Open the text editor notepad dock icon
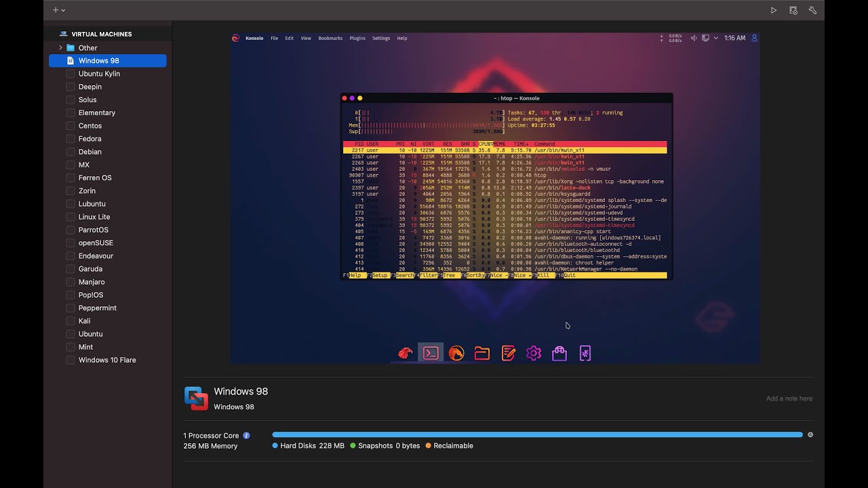This screenshot has height=488, width=868. [508, 353]
